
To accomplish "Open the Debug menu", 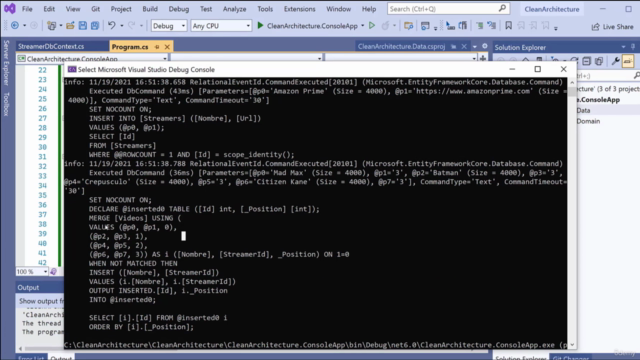I will click(179, 9).
